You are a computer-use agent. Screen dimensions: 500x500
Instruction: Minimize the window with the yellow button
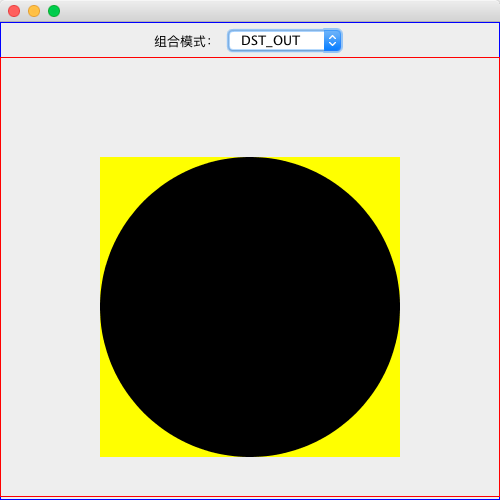pos(34,11)
